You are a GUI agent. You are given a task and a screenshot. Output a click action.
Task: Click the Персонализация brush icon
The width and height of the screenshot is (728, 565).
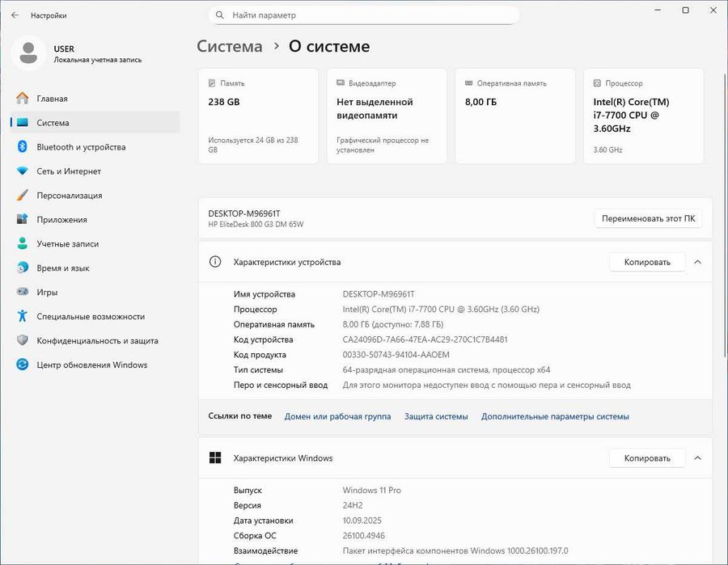coord(23,196)
